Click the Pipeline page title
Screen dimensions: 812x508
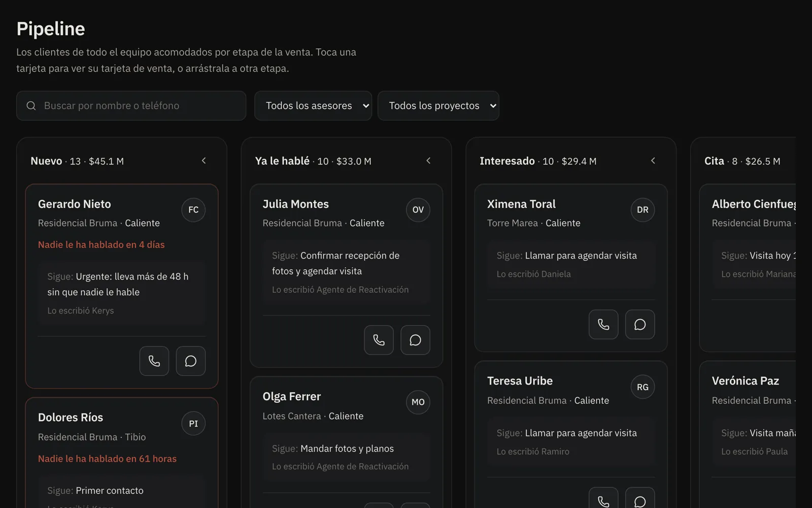[51, 29]
